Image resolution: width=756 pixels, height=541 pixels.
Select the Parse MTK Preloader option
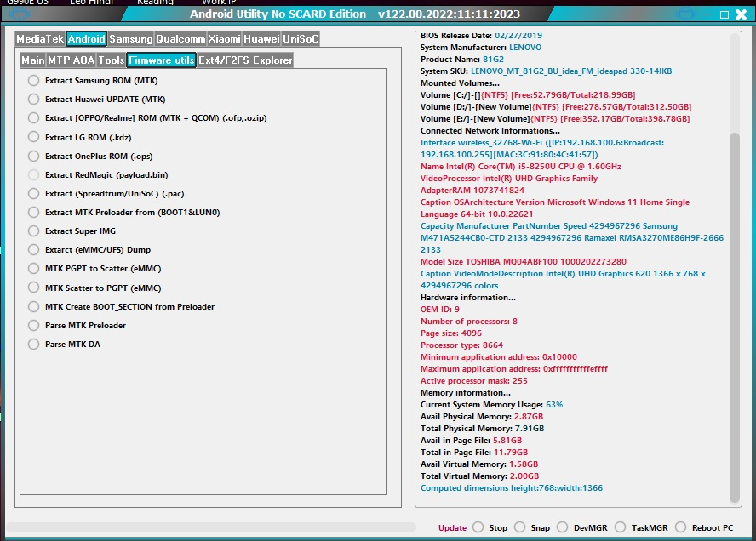(x=34, y=326)
